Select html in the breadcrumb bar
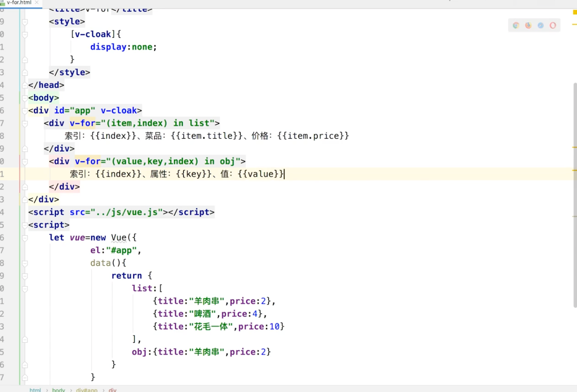The image size is (577, 392). point(35,390)
